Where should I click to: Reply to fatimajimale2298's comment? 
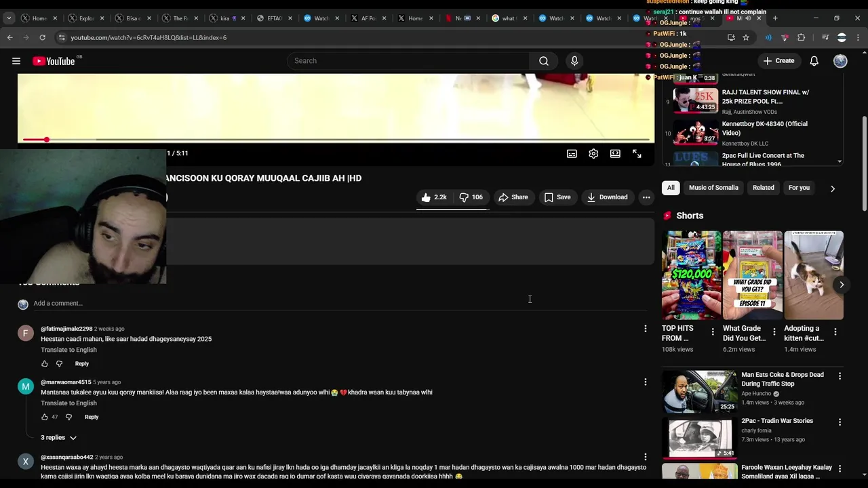[82, 364]
